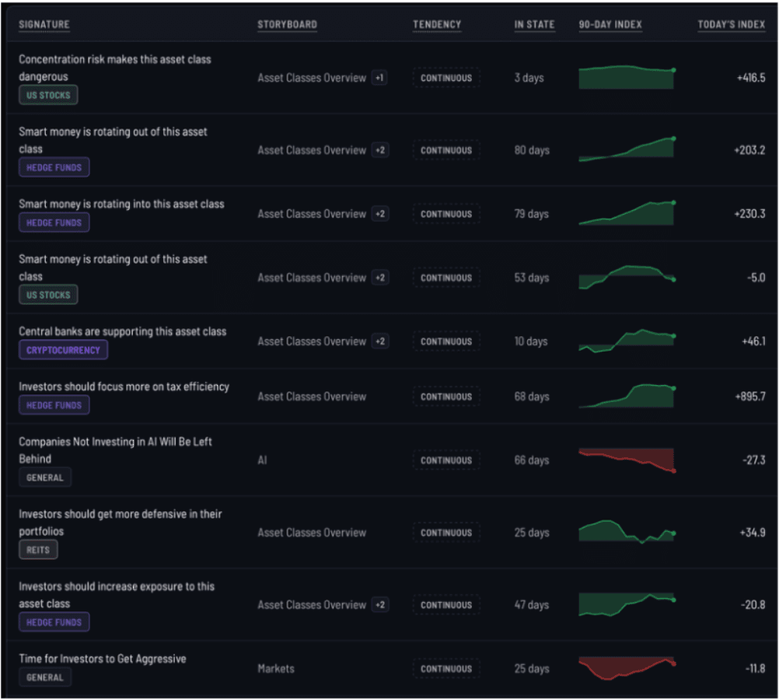Show the +2 storyboards in the 10 days row

click(x=380, y=341)
